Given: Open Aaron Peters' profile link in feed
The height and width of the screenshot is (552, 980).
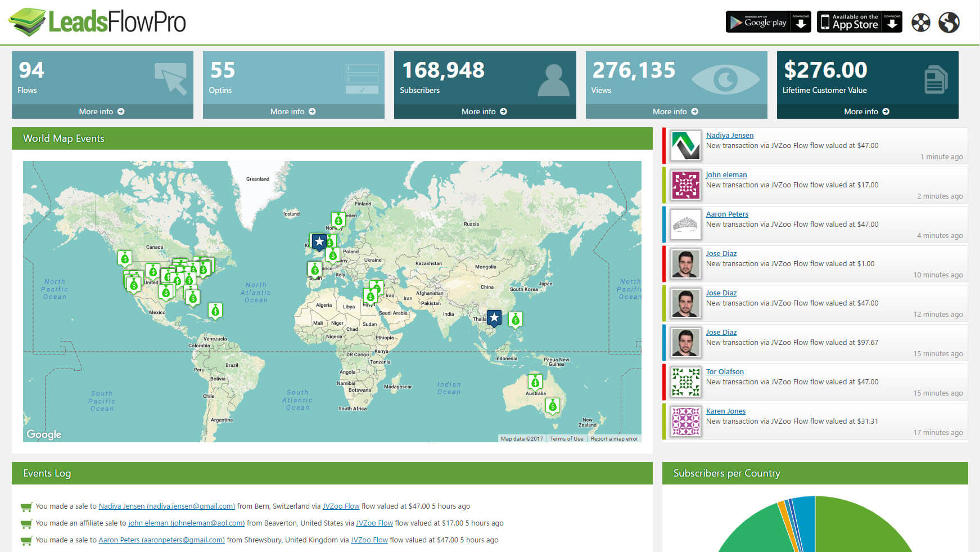Looking at the screenshot, I should click(x=727, y=214).
